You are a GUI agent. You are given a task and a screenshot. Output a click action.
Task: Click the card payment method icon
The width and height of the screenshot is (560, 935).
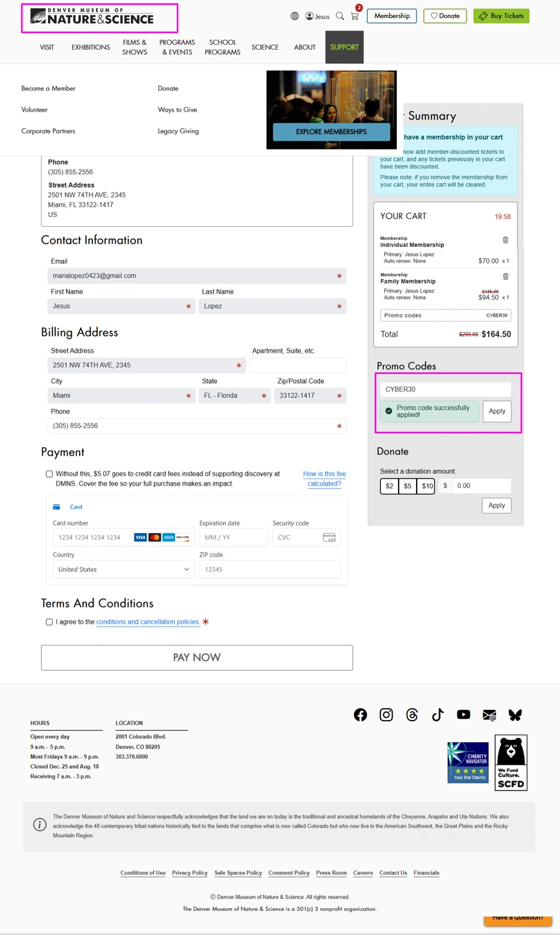coord(57,507)
